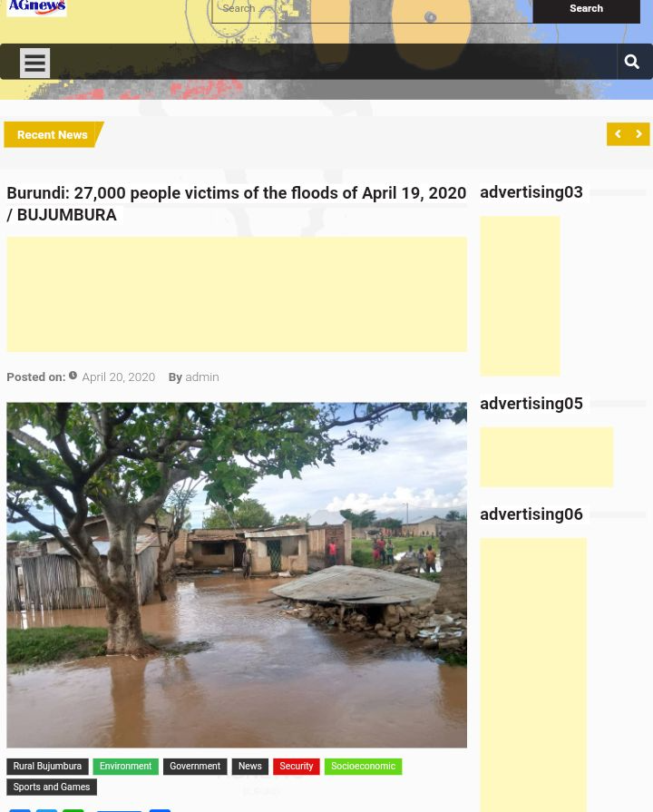Open the News category tag
Viewport: 653px width, 812px height.
pyautogui.click(x=249, y=767)
